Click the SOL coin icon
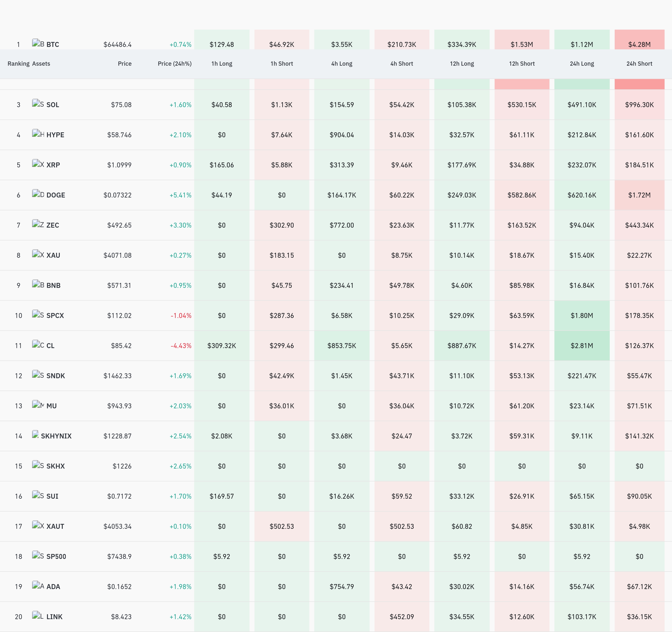The height and width of the screenshot is (632, 672). (x=38, y=103)
